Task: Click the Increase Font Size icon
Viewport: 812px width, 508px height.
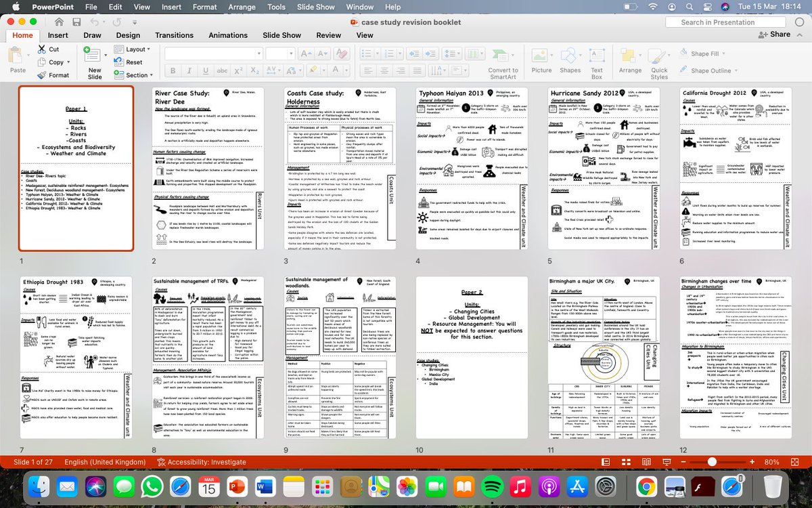Action: coord(307,54)
